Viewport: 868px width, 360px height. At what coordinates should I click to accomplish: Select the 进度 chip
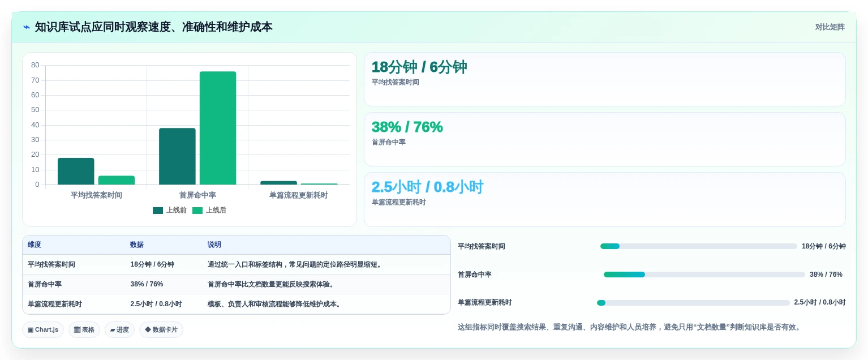[119, 329]
